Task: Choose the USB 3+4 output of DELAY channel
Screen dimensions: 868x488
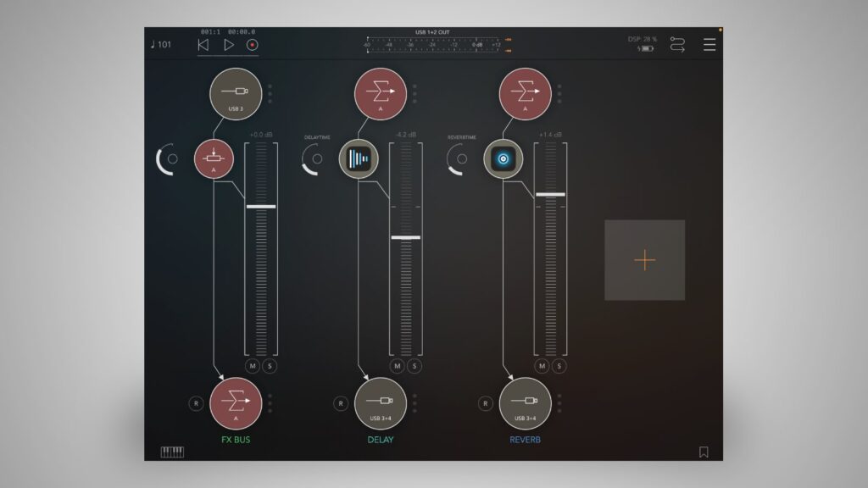Action: click(x=381, y=403)
